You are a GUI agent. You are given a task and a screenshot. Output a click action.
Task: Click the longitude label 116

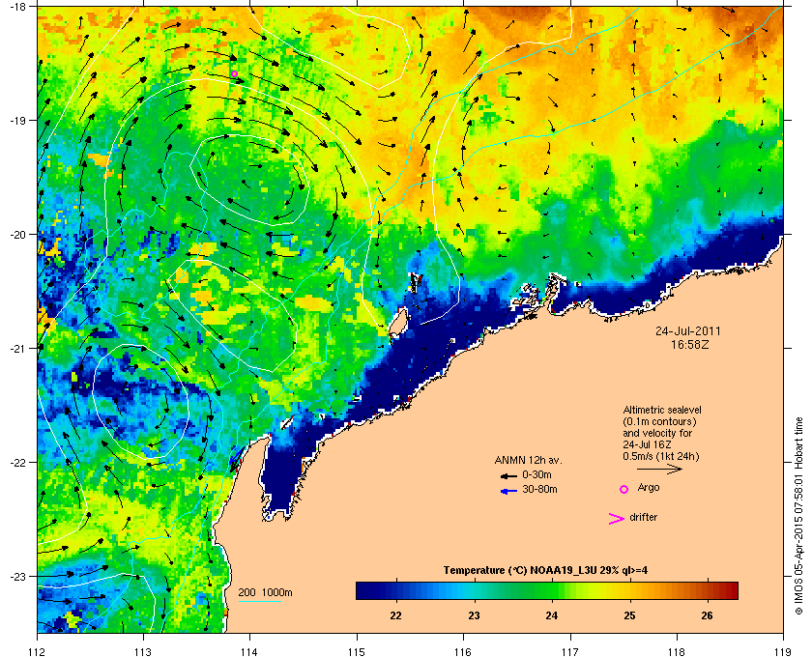pos(463,651)
